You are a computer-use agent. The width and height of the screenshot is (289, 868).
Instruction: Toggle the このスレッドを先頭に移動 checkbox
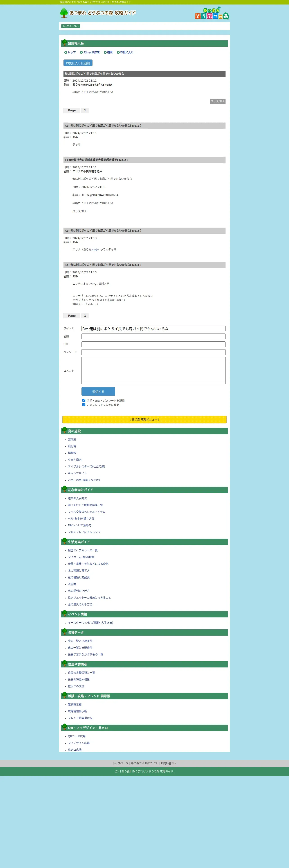click(x=84, y=405)
